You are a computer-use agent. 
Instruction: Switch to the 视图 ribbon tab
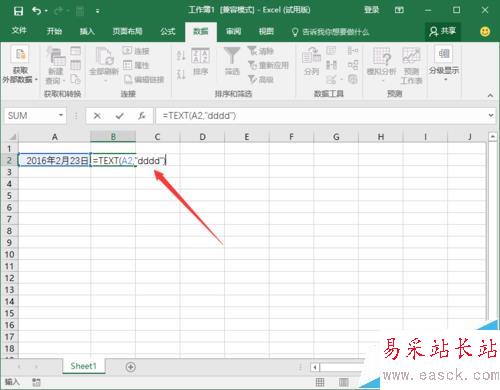click(x=266, y=31)
